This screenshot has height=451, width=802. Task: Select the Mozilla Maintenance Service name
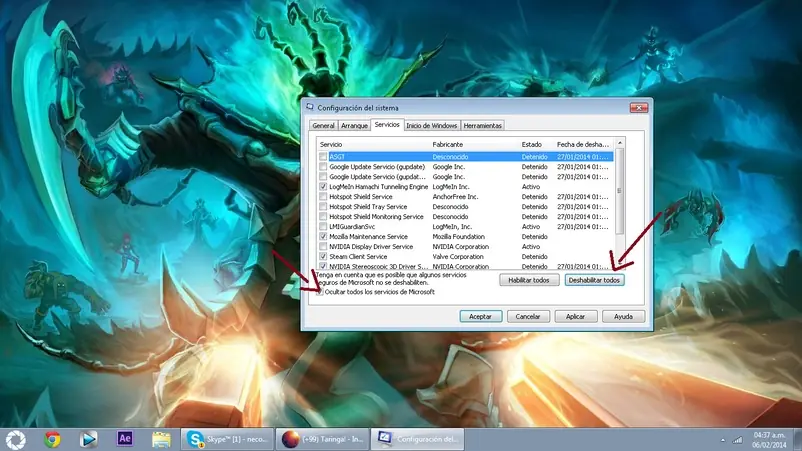point(368,237)
